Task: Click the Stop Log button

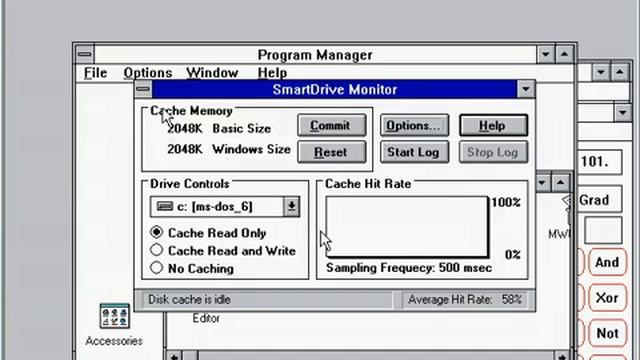Action: click(493, 152)
